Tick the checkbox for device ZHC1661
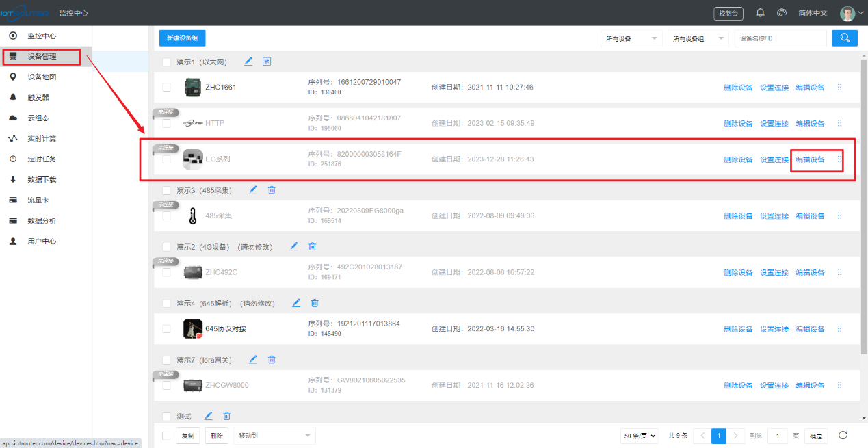 166,88
